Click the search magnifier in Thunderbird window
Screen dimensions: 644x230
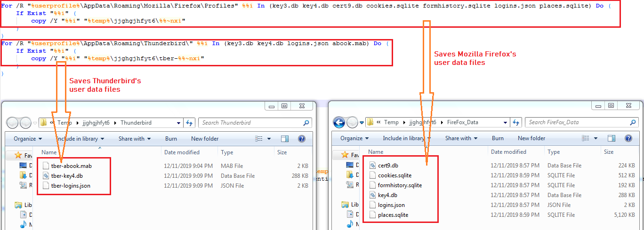[306, 123]
